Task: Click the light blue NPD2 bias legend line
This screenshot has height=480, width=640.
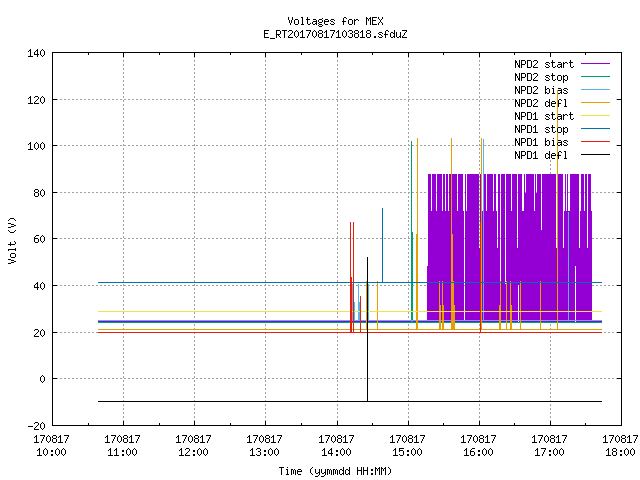Action: click(x=596, y=90)
